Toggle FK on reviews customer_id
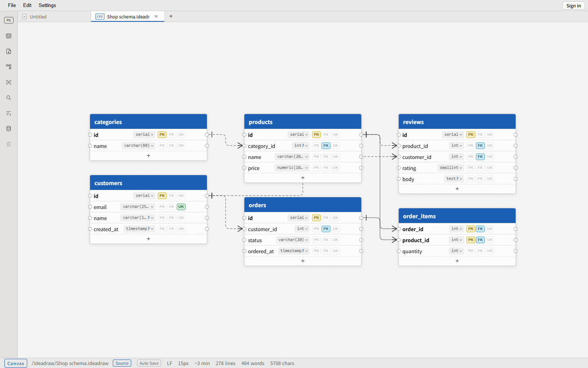588x368 pixels. coord(480,157)
